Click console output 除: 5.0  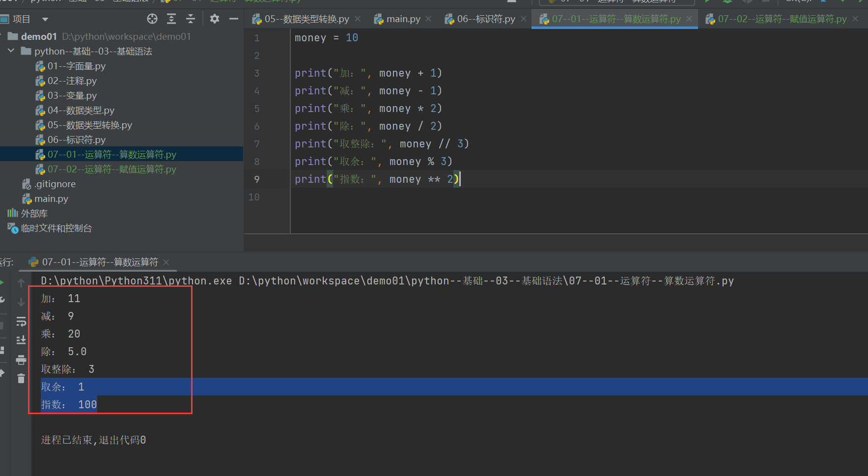(64, 352)
